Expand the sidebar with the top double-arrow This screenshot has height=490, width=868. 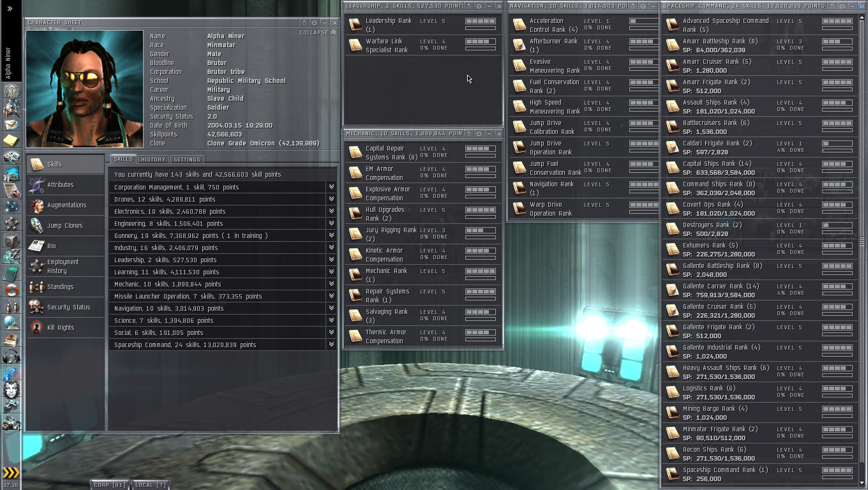coord(10,8)
